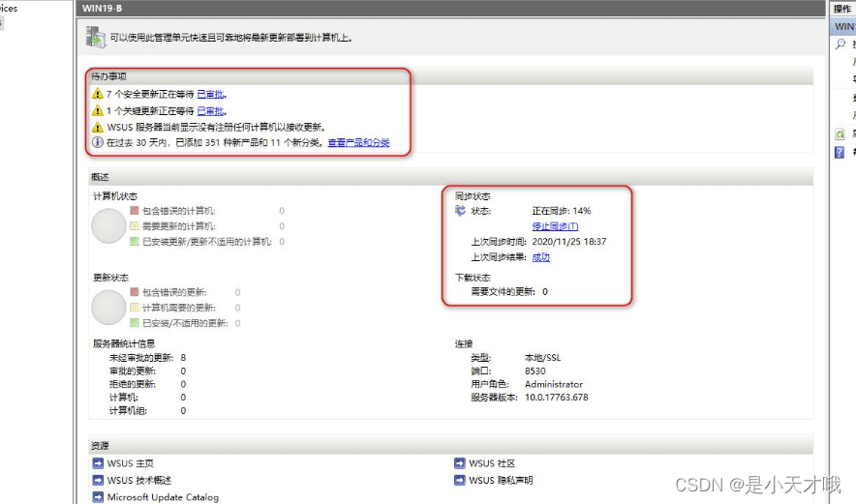Click the computer status pie chart
Screen dimensions: 856x504
108,225
